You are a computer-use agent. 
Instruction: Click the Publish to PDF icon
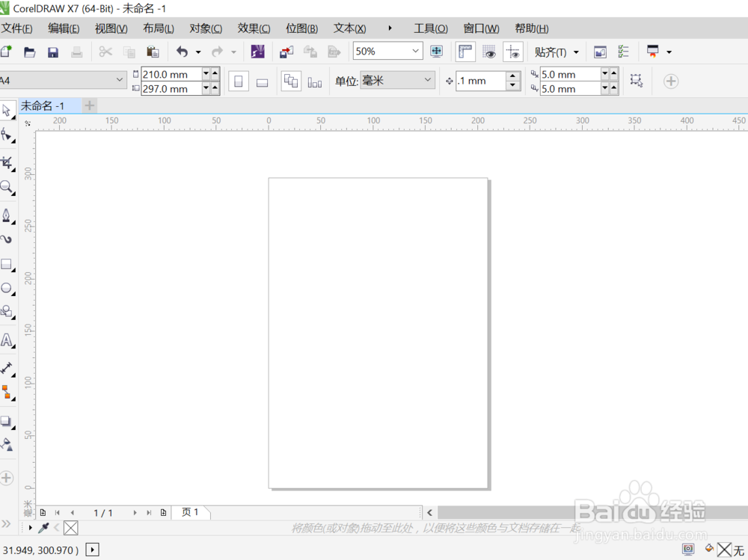tap(334, 52)
